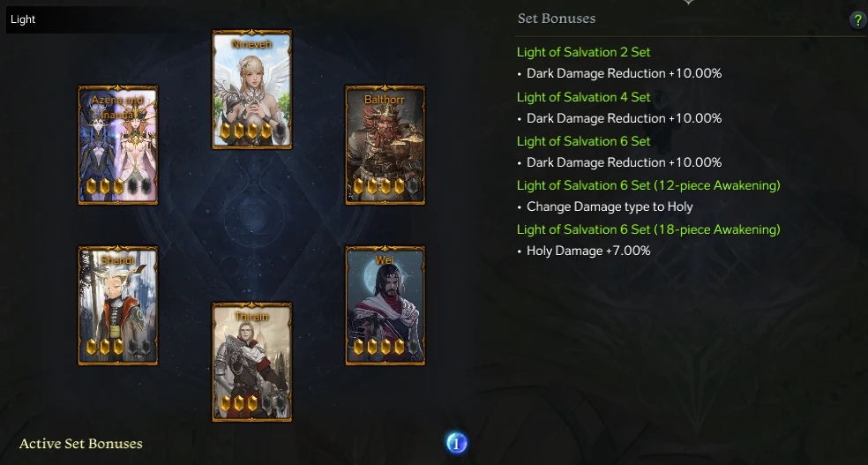The height and width of the screenshot is (465, 868).
Task: Click the 12-piece Awakening set bonus heading
Action: click(x=648, y=185)
